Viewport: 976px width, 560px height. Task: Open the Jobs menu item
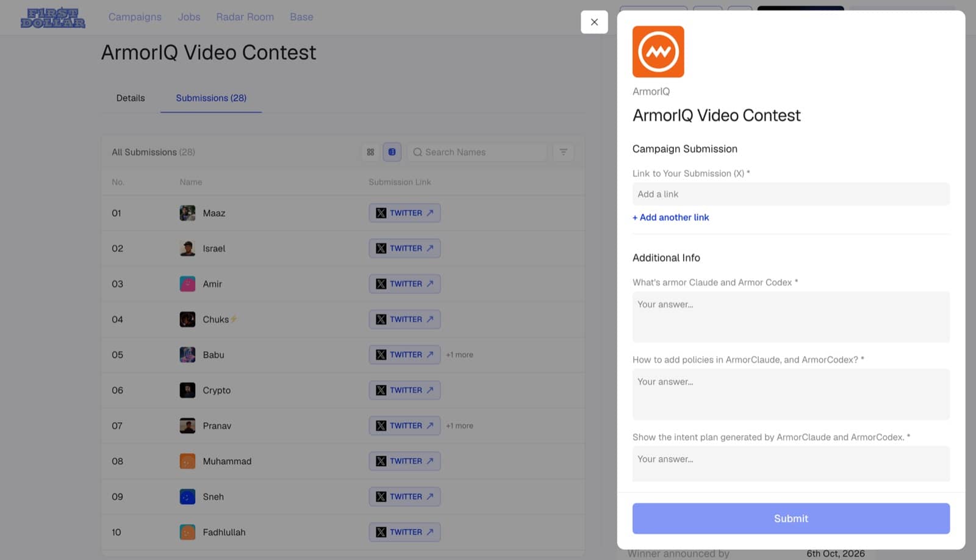coord(189,17)
